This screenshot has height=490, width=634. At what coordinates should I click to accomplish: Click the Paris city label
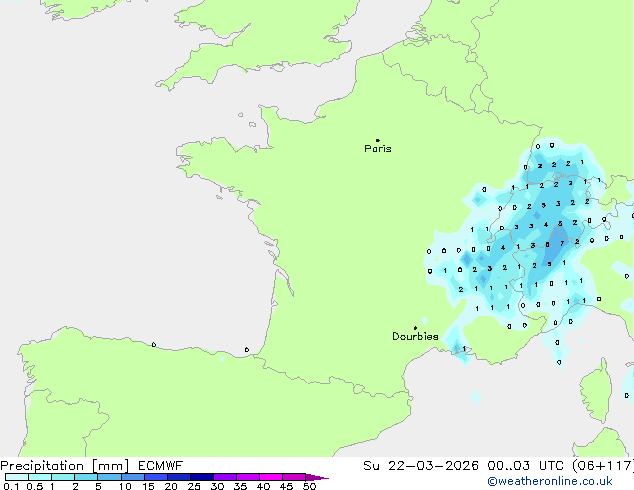378,149
